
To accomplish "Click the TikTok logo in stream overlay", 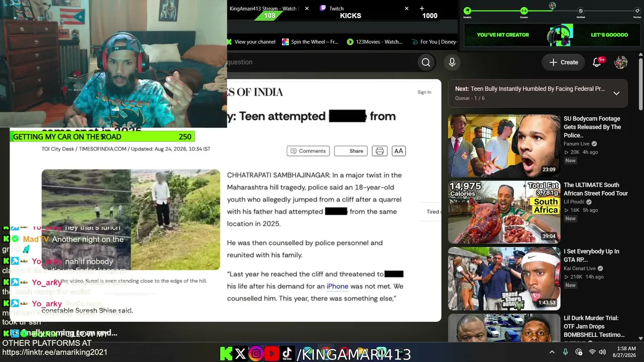I will (287, 354).
